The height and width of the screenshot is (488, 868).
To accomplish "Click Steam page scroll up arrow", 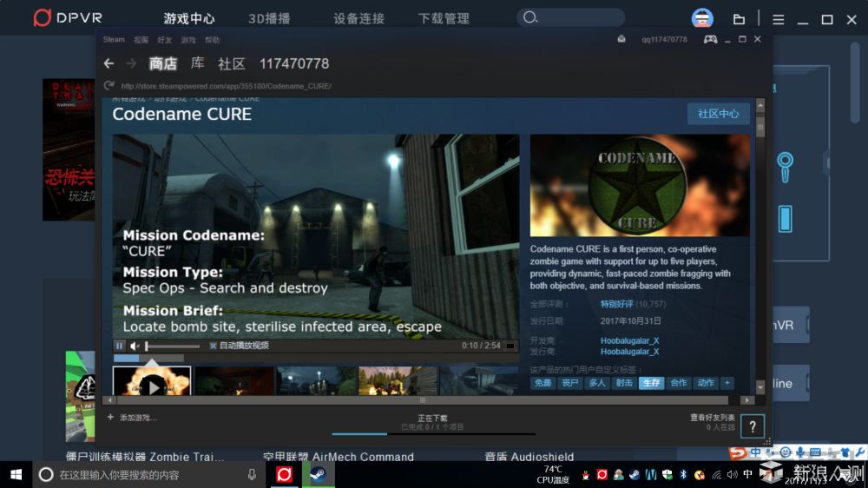I will (760, 105).
